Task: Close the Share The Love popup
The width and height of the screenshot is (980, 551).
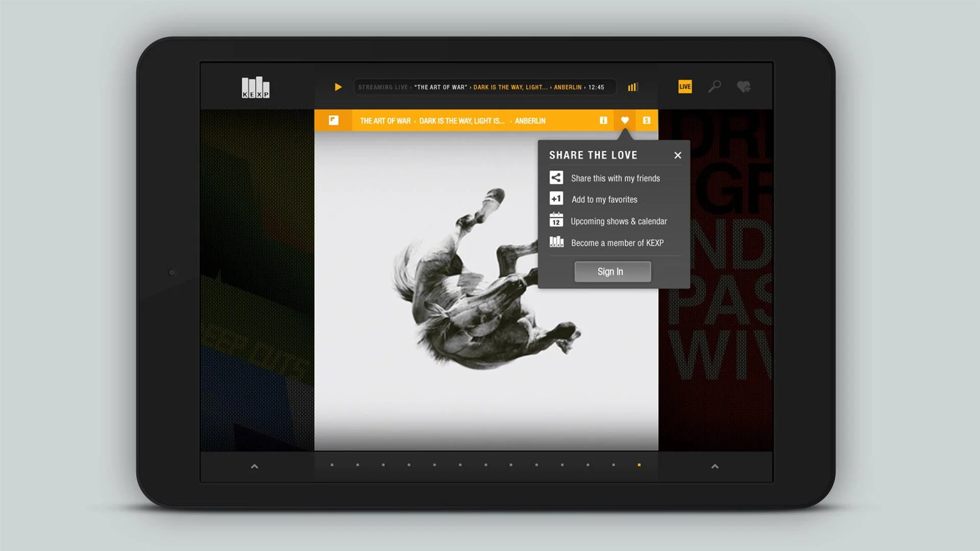Action: click(x=677, y=155)
